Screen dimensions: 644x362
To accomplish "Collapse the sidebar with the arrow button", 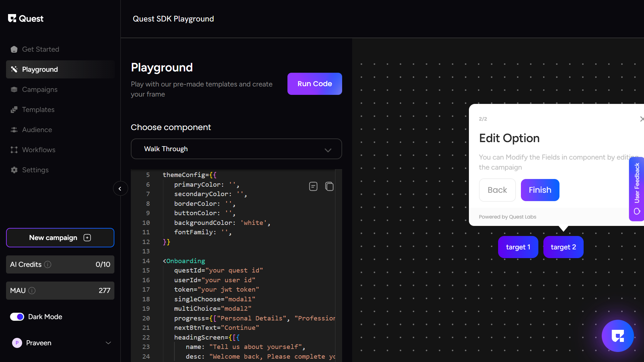I will (x=120, y=189).
